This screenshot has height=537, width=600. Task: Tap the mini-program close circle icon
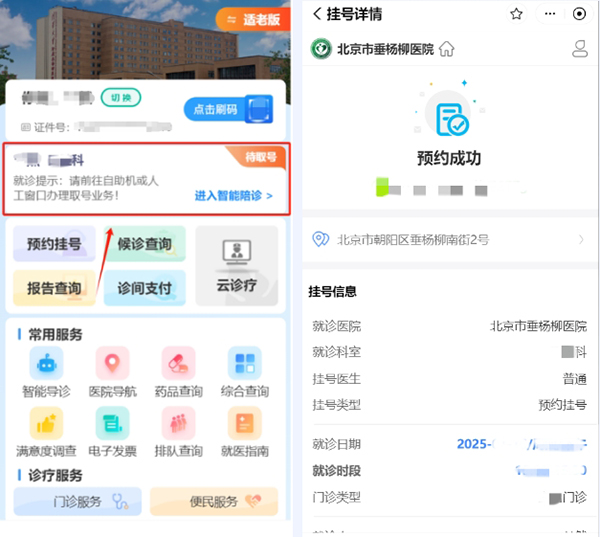(579, 14)
